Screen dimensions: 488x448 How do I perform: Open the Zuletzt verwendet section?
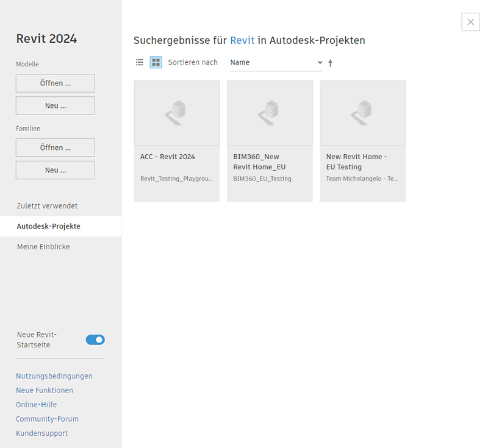pyautogui.click(x=48, y=206)
